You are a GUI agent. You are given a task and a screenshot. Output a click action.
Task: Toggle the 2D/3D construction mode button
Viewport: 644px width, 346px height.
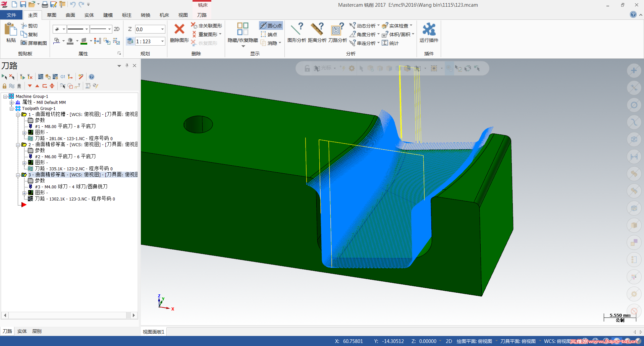click(x=117, y=29)
